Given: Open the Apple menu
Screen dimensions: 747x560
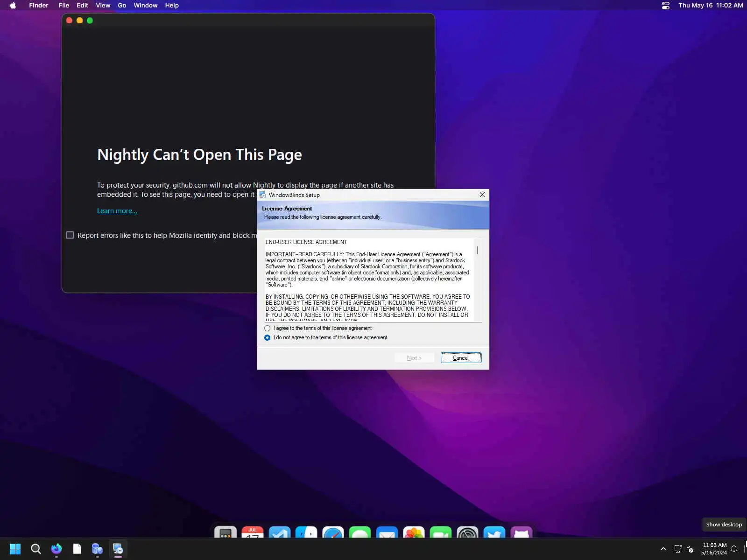Looking at the screenshot, I should (x=13, y=6).
